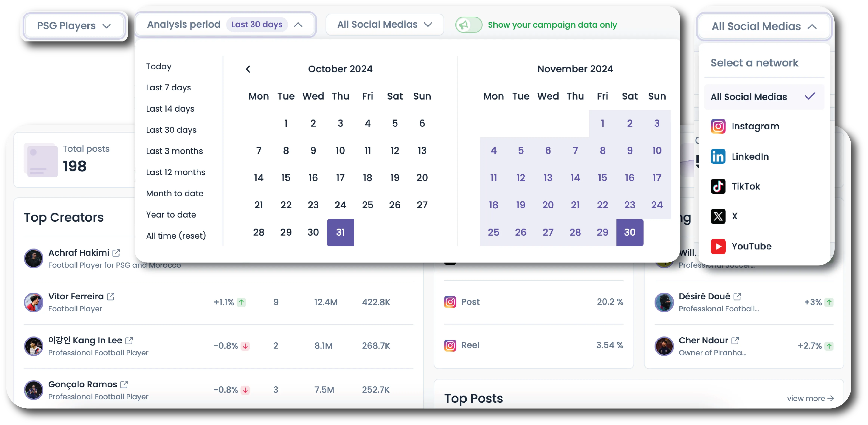Open Achraf Hakimi's external profile link icon
Viewport: 868px width, 425px height.
click(116, 253)
